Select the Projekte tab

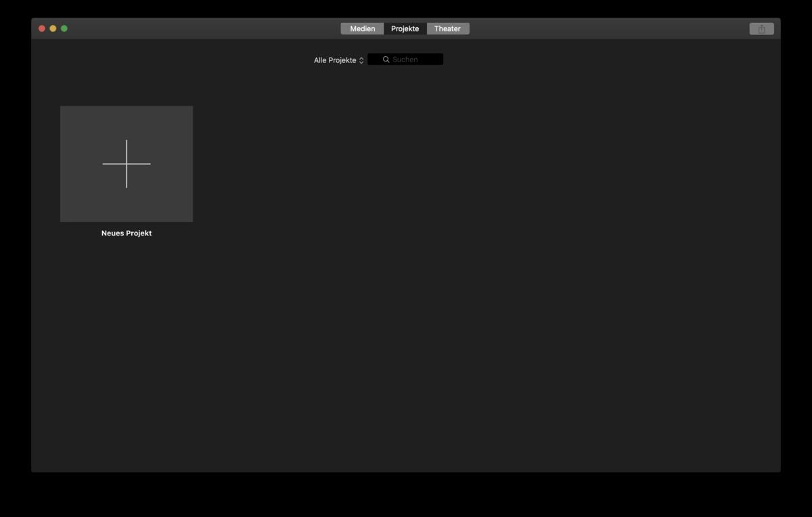[405, 28]
